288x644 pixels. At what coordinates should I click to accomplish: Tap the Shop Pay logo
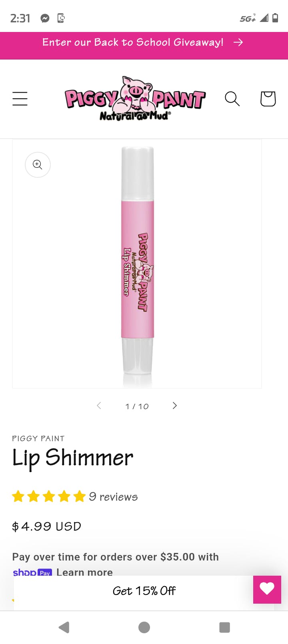coord(32,572)
